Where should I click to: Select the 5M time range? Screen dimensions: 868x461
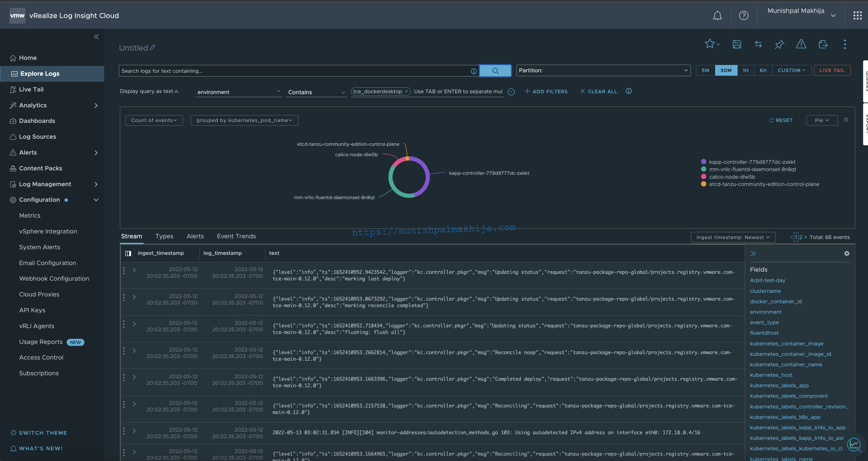(705, 70)
